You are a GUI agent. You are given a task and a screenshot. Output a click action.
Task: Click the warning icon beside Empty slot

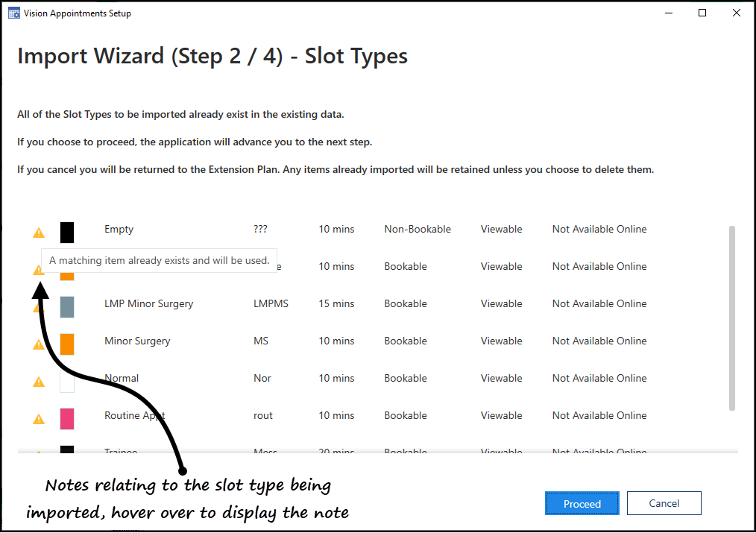(x=39, y=233)
